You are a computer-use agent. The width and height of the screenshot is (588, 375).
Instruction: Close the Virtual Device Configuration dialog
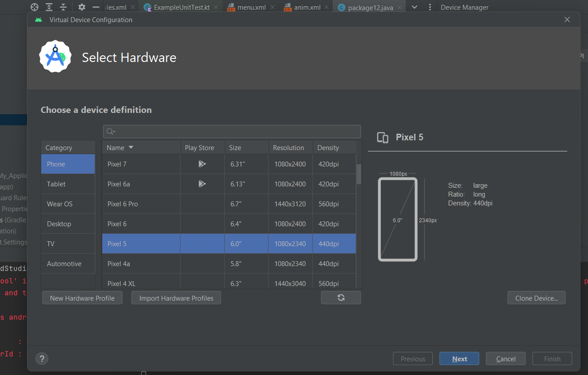(x=567, y=19)
